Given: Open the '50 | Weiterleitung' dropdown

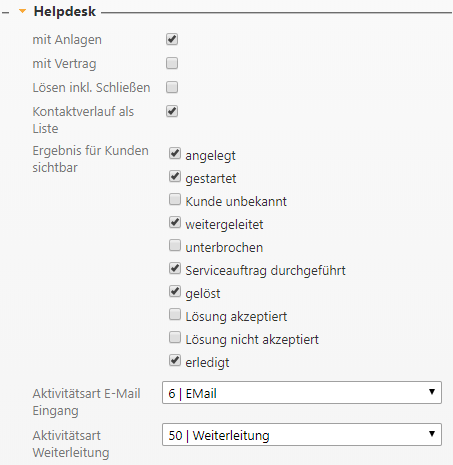Looking at the screenshot, I should pos(302,435).
